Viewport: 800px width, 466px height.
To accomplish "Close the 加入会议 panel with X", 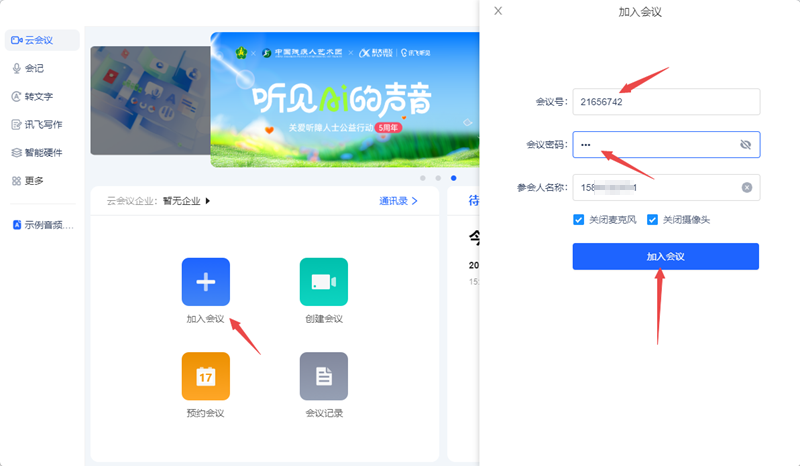I will tap(498, 11).
